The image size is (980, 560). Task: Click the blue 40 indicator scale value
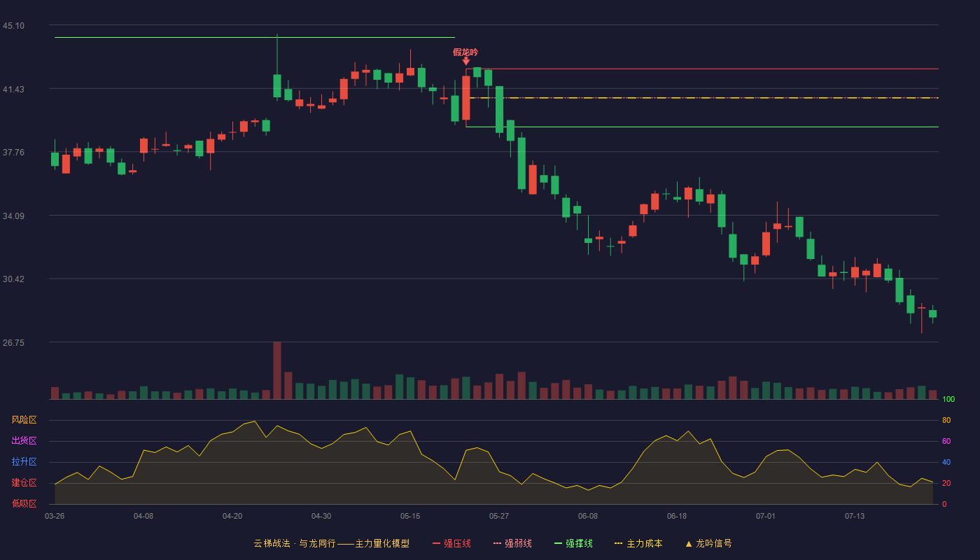click(x=946, y=462)
